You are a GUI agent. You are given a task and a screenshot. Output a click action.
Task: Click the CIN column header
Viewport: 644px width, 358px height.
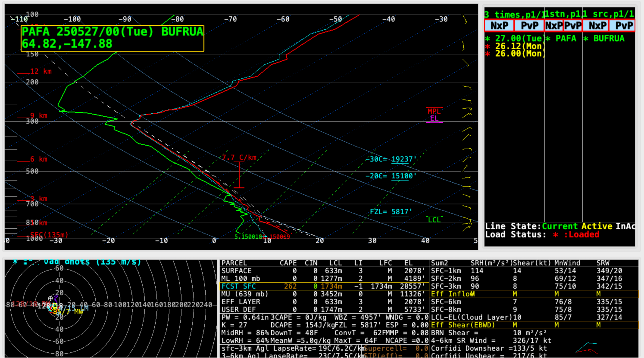click(x=311, y=263)
